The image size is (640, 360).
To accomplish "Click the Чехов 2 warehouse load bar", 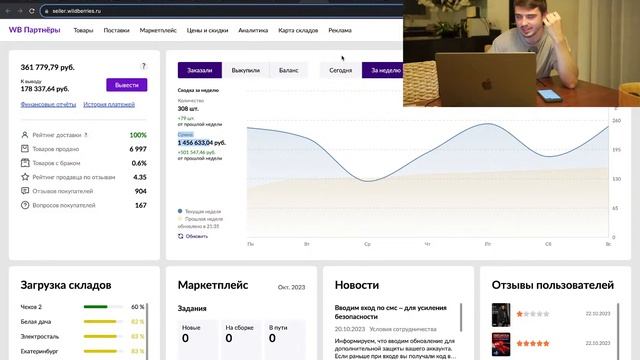I will 103,307.
